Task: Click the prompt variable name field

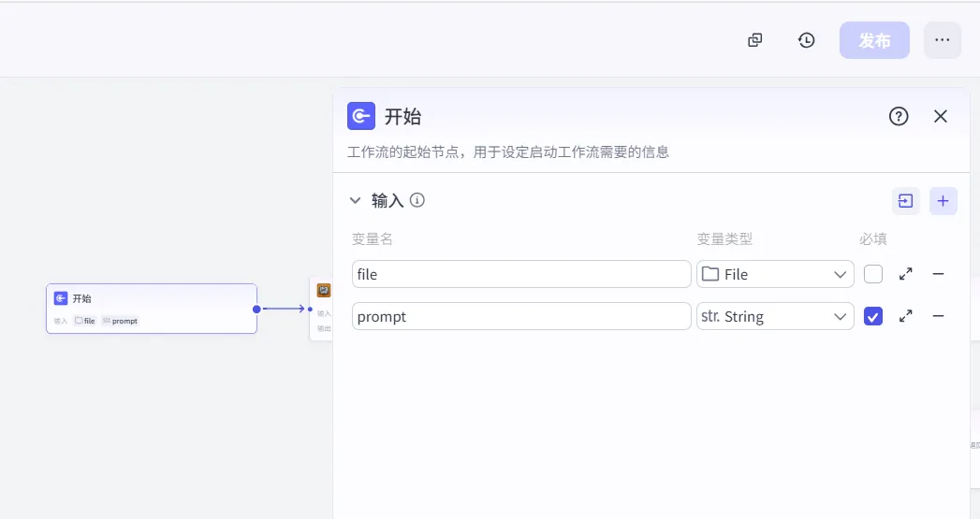Action: coord(521,316)
